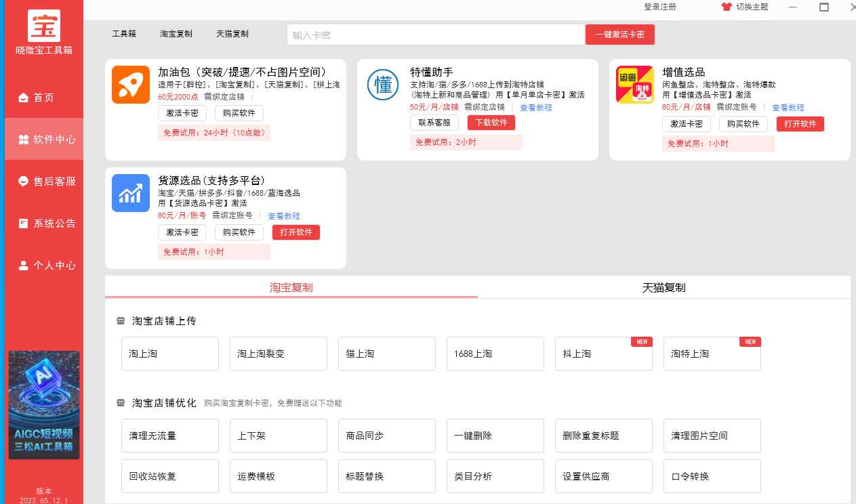856x504 pixels.
Task: Click the 切换主题 shirt icon
Action: [727, 7]
